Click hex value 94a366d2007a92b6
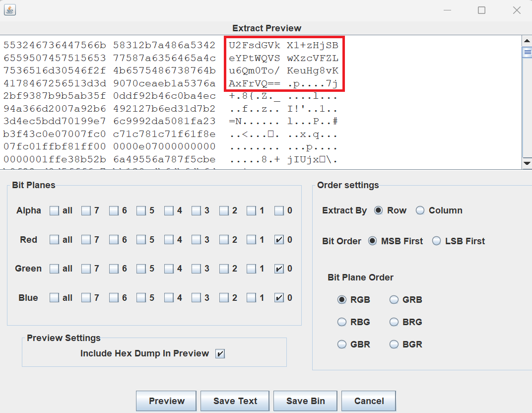The image size is (532, 413). click(x=55, y=109)
